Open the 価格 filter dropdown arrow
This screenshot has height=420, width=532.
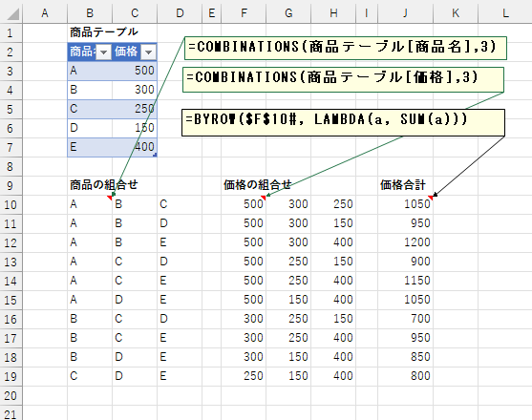pos(148,52)
